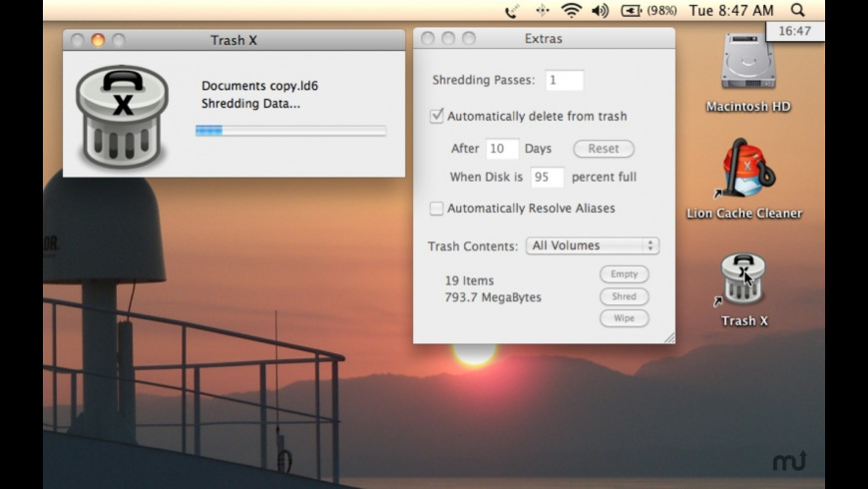The image size is (868, 489).
Task: Open the Lion Cache Cleaner desktop icon
Action: tap(748, 168)
